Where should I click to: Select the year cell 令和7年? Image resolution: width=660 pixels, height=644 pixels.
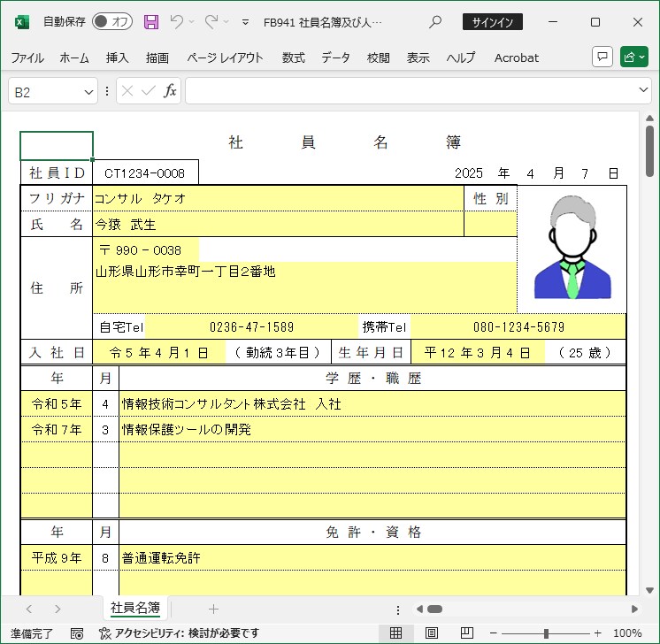[x=57, y=430]
